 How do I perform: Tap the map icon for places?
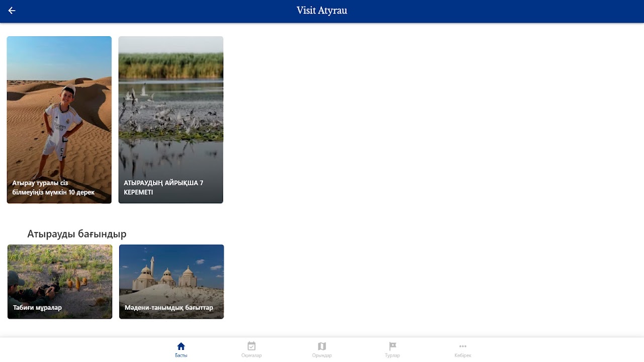[322, 346]
